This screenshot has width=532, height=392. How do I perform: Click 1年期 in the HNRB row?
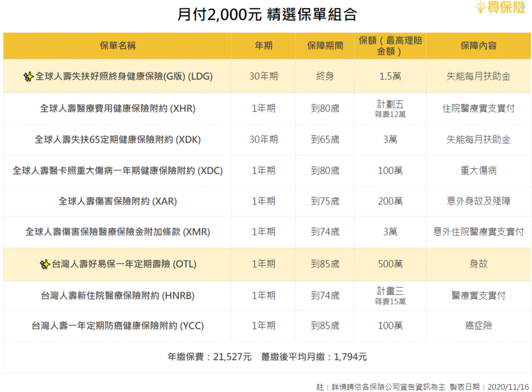264,296
